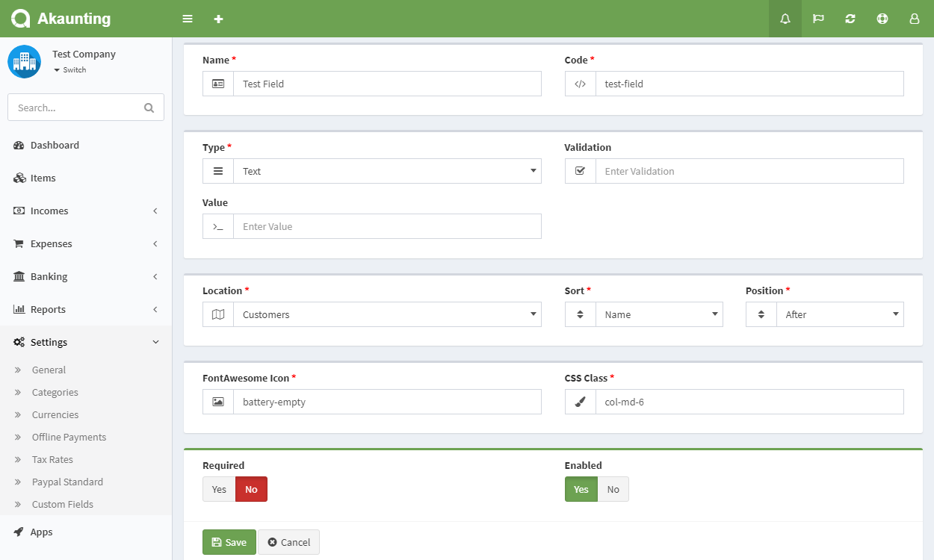The width and height of the screenshot is (934, 560).
Task: Click the Akaunting brand title
Action: tap(74, 19)
